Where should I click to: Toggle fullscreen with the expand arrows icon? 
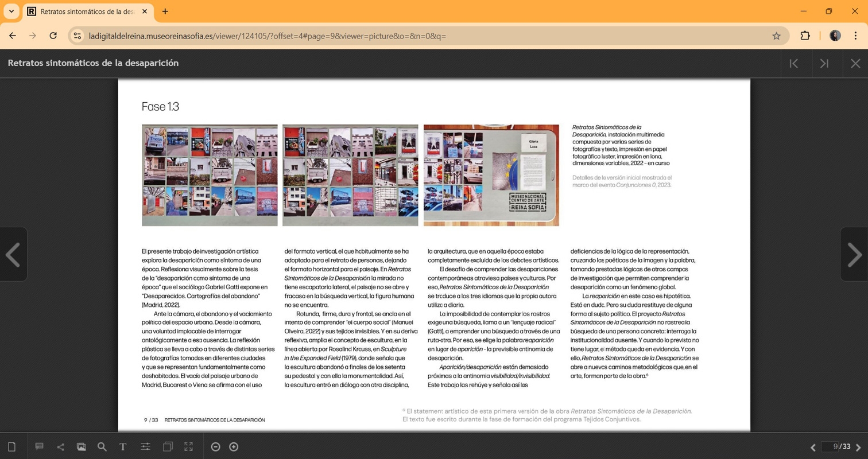point(188,446)
